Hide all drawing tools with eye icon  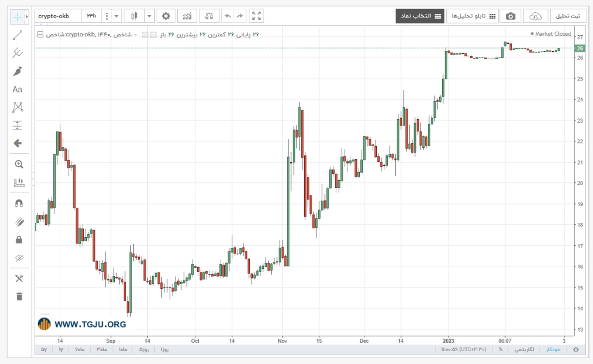click(x=19, y=258)
